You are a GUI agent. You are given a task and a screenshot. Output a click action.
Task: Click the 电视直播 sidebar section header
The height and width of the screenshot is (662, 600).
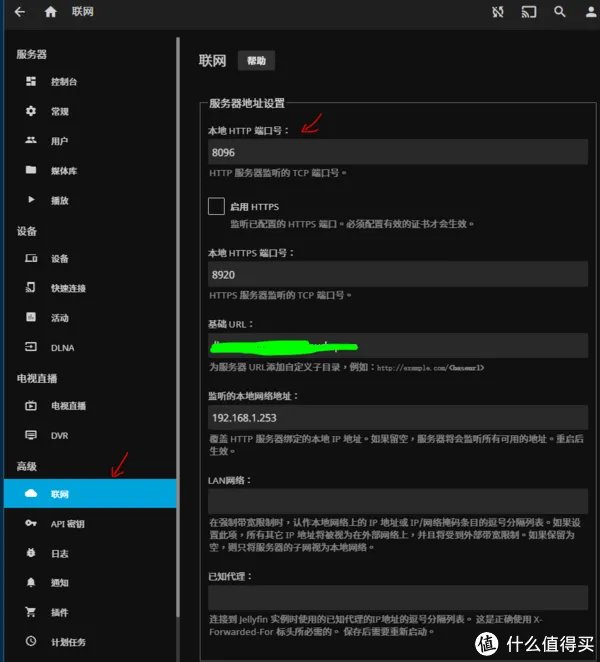[37, 378]
